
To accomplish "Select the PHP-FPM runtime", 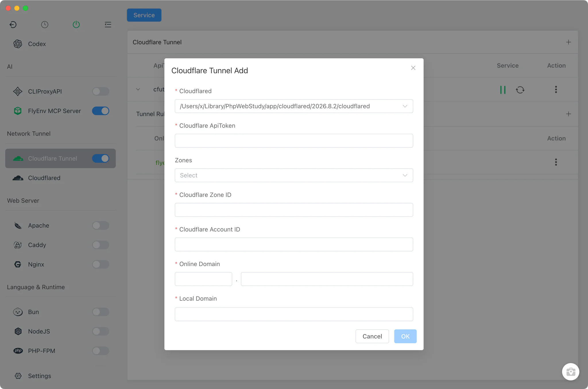I will [41, 351].
